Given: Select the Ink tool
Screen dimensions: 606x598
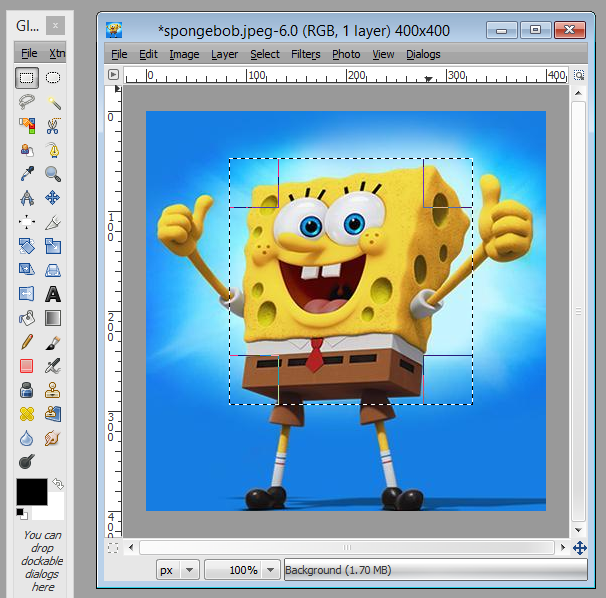Looking at the screenshot, I should pyautogui.click(x=27, y=390).
